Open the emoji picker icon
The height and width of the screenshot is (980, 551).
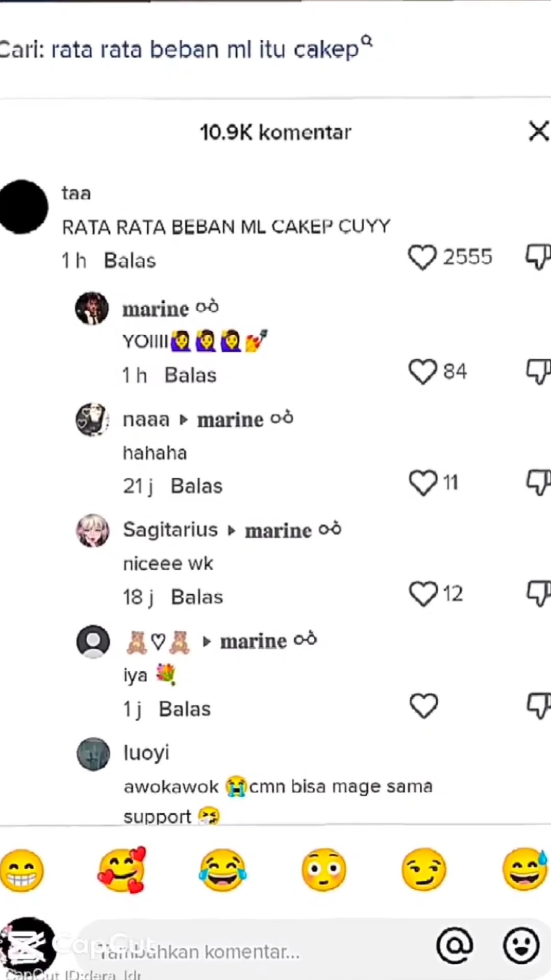coord(521,945)
